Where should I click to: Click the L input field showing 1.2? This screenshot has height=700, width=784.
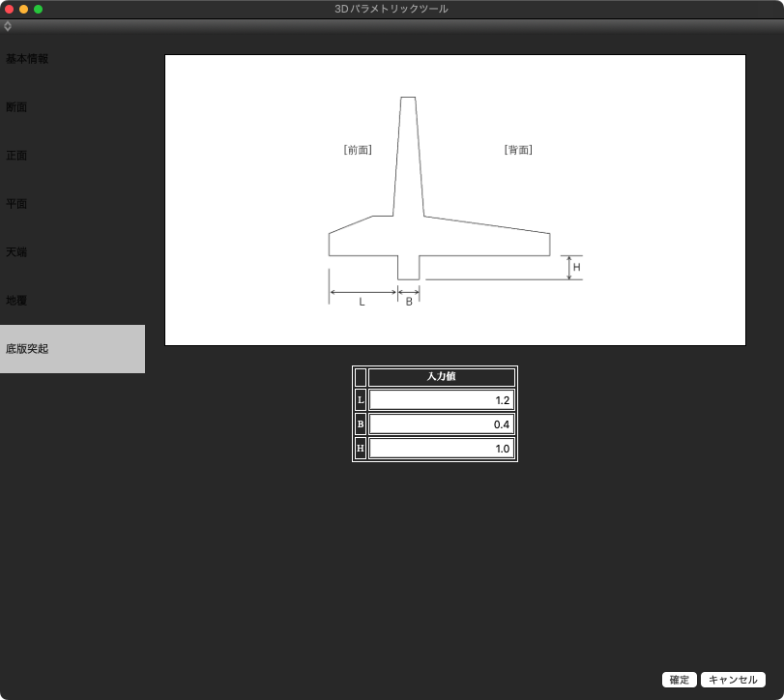tap(441, 400)
